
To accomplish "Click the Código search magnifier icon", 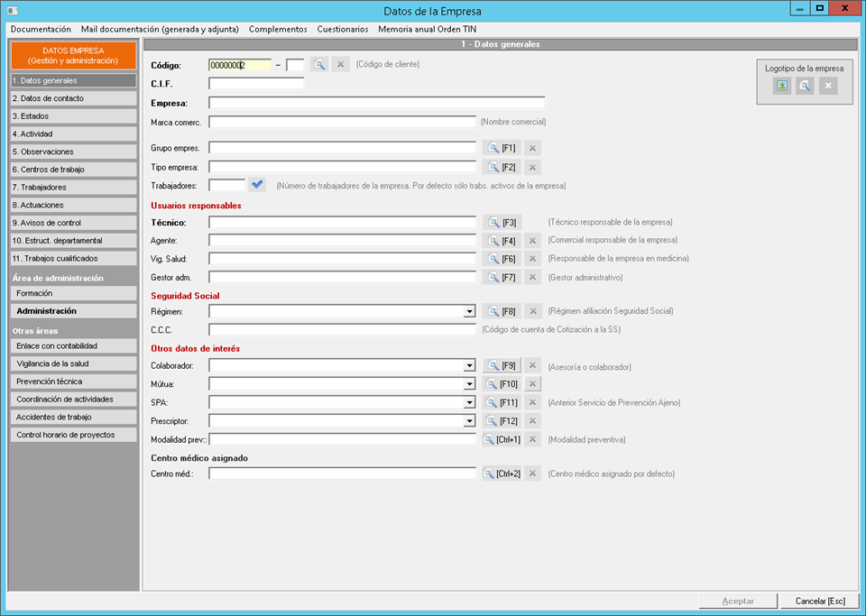I will point(319,65).
